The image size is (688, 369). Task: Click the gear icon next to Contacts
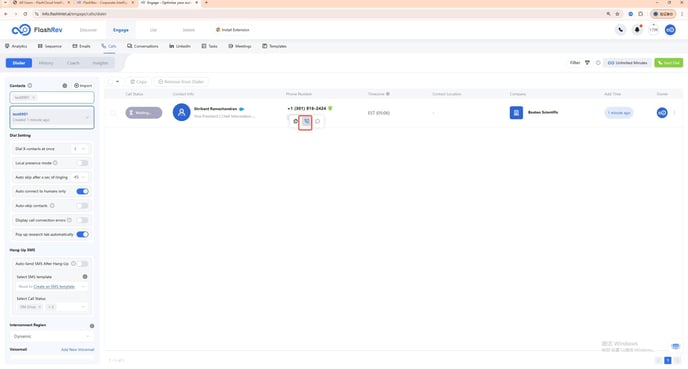65,86
